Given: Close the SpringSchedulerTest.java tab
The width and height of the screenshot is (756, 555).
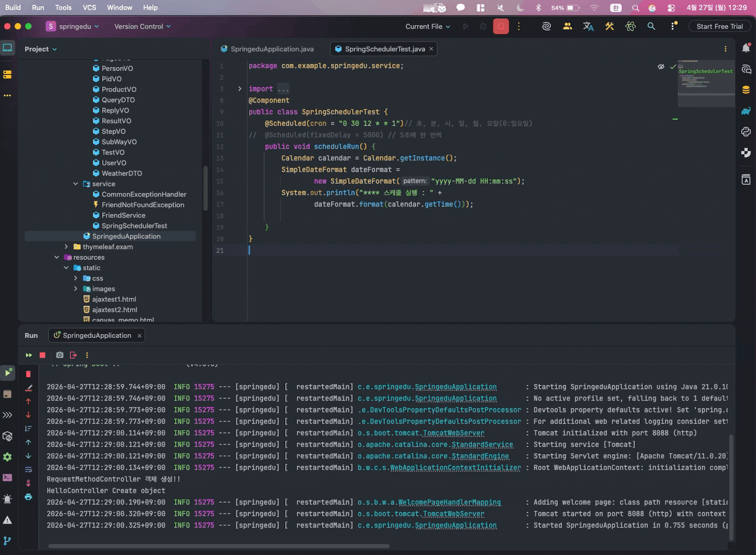Looking at the screenshot, I should click(x=431, y=49).
